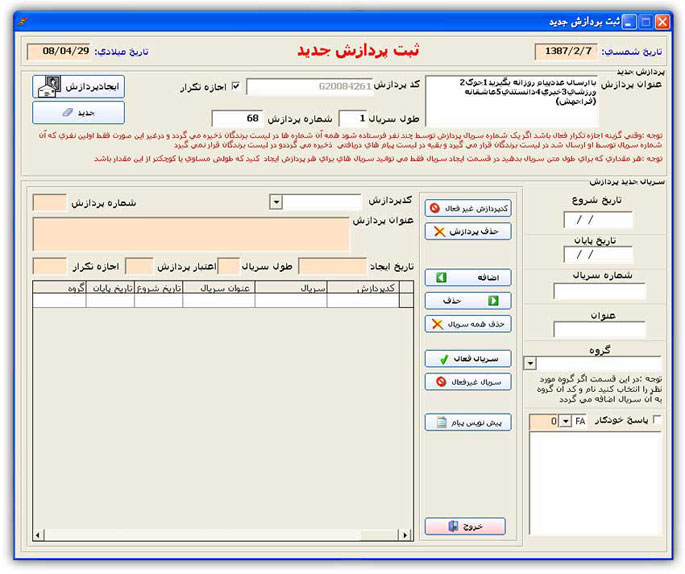This screenshot has width=685, height=574.
Task: Click the red X icon on حذف همه سریال
Action: (437, 324)
